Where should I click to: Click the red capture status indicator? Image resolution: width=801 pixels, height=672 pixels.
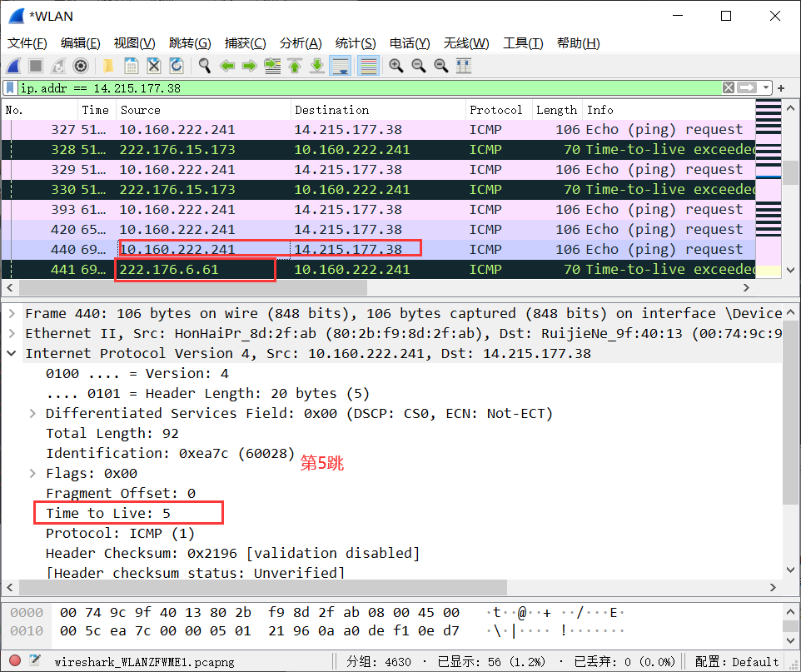pyautogui.click(x=15, y=660)
